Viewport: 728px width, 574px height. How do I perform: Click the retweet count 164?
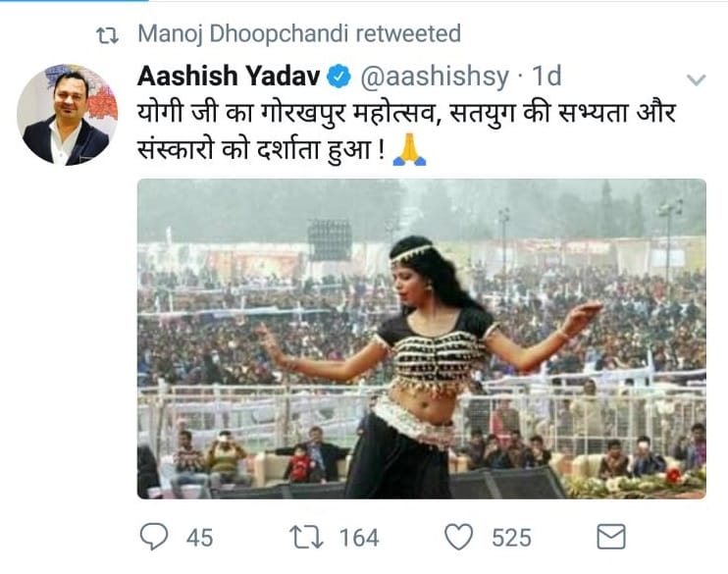[358, 538]
